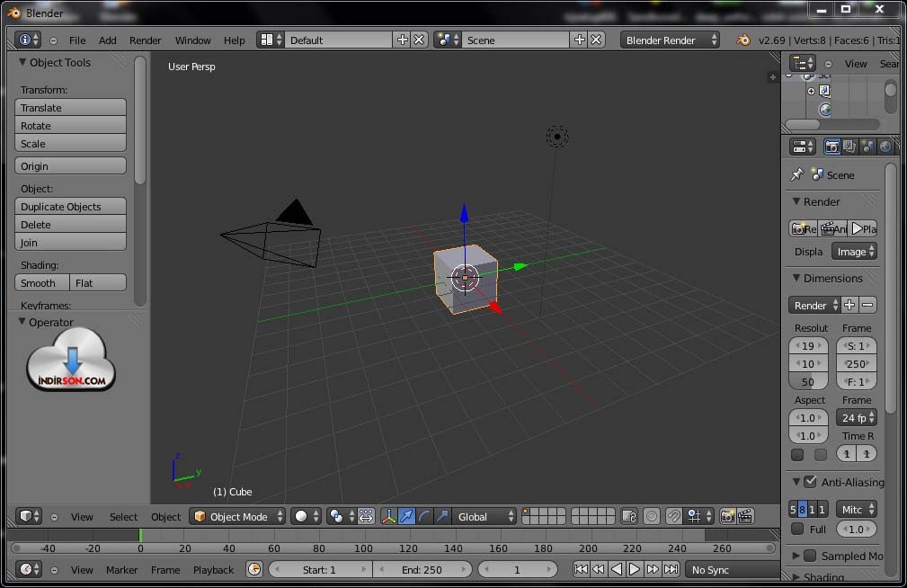Toggle the use preview range clock button
907x588 pixels.
254,569
